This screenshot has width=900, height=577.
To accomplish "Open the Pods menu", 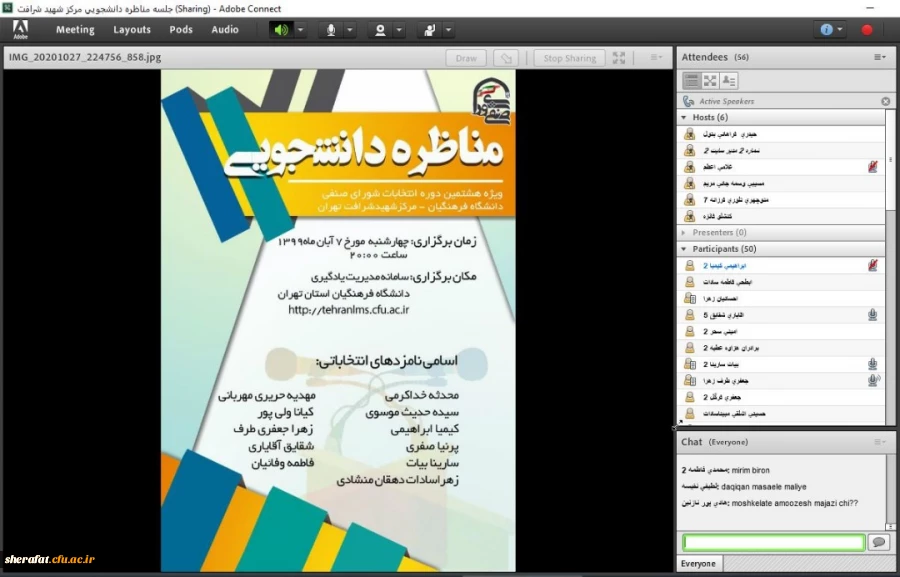I will click(x=181, y=29).
